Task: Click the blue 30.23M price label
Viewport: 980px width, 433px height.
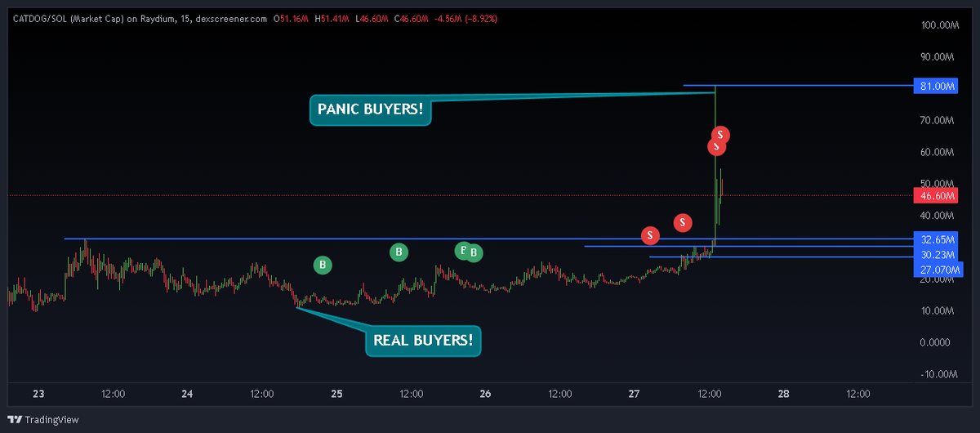Action: 936,254
